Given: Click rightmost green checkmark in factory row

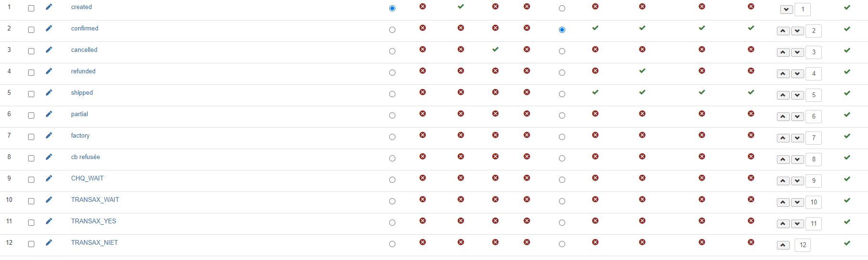Looking at the screenshot, I should 847,136.
